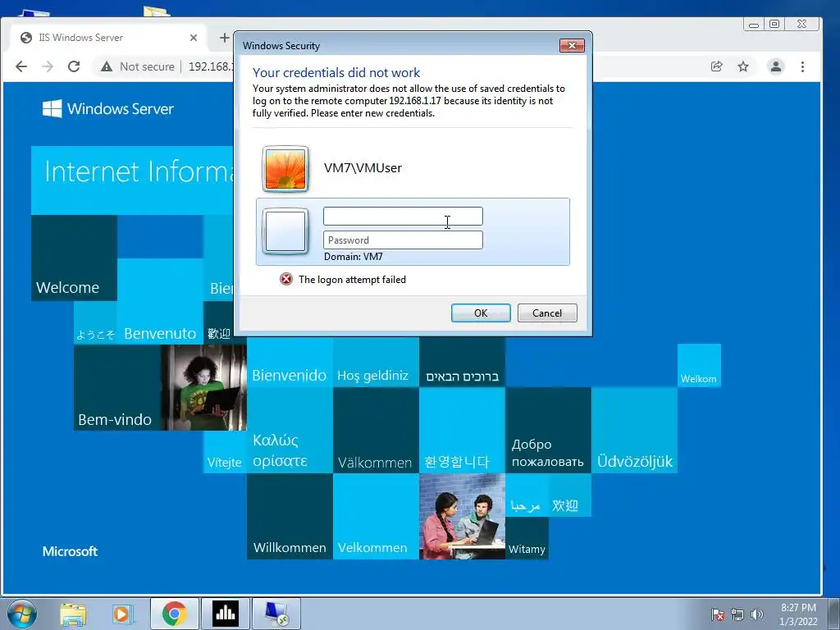Open the Chrome profile avatar
Viewport: 840px width, 630px height.
pyautogui.click(x=776, y=66)
